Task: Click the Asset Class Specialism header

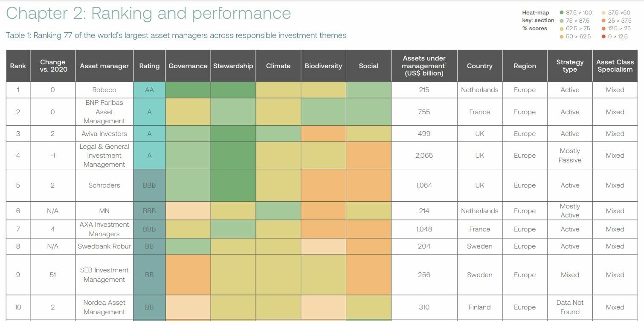Action: 615,66
